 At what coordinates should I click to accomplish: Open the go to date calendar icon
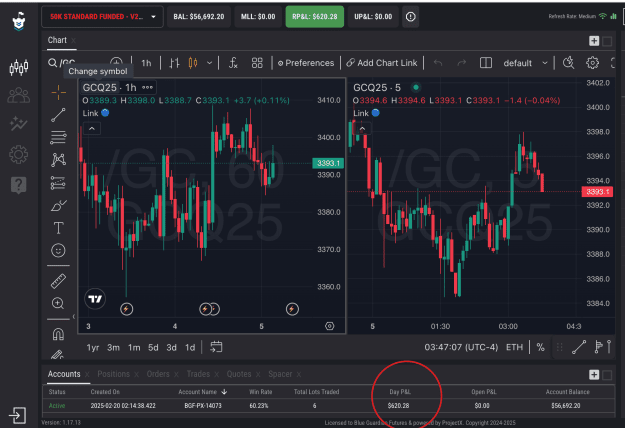(x=216, y=347)
